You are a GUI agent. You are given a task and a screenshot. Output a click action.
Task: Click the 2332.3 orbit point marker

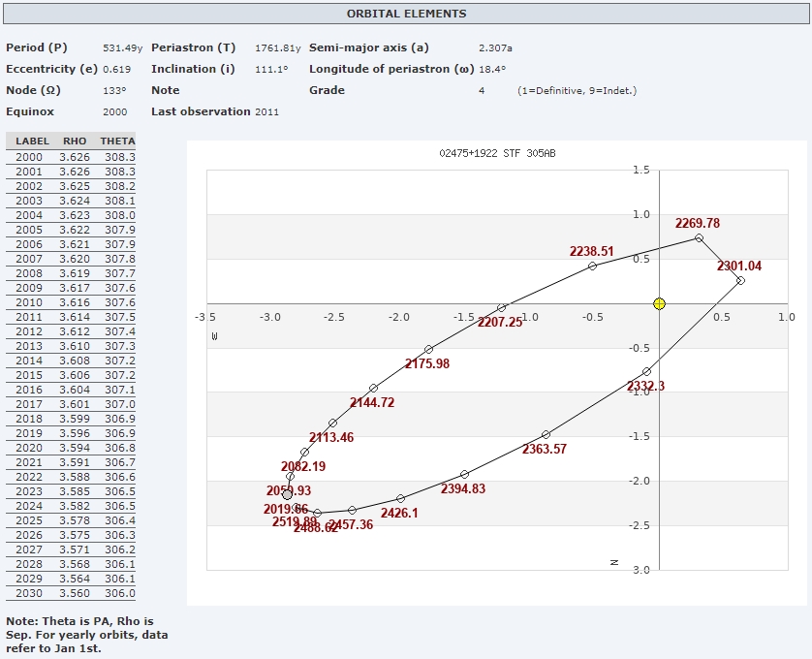point(646,371)
